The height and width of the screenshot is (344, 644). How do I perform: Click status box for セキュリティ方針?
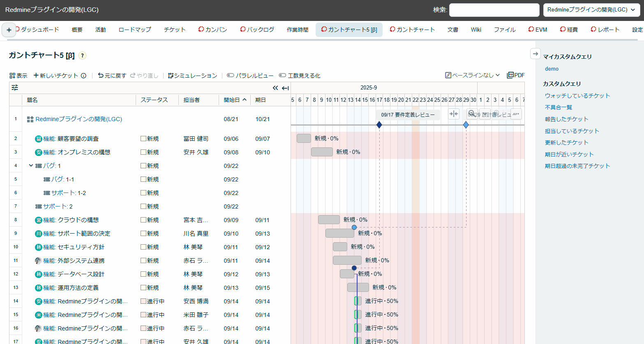pos(143,247)
